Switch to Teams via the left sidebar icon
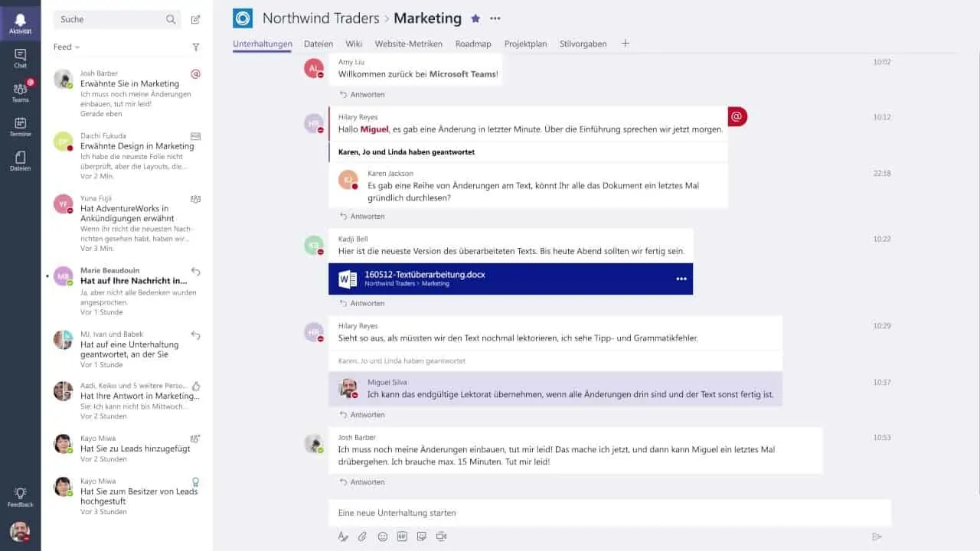 (20, 90)
